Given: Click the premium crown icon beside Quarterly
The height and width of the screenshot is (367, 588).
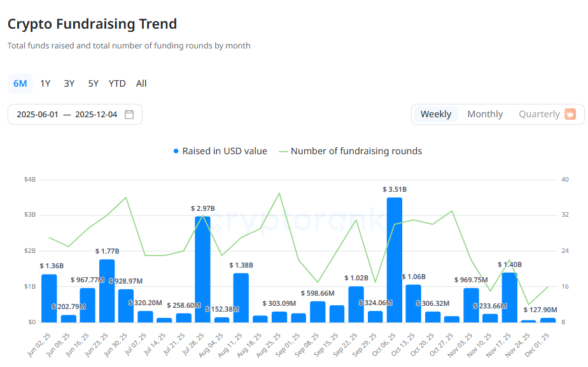Looking at the screenshot, I should click(x=570, y=114).
